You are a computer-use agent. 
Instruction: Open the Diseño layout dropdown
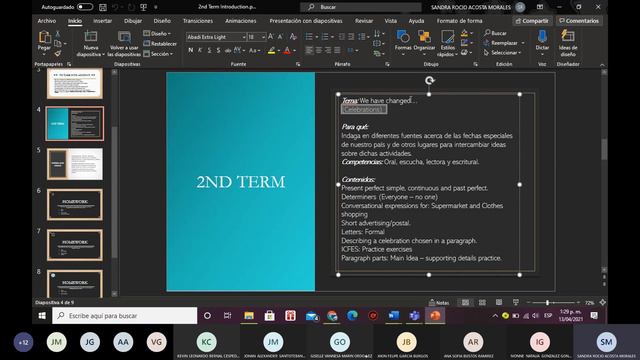(x=158, y=33)
